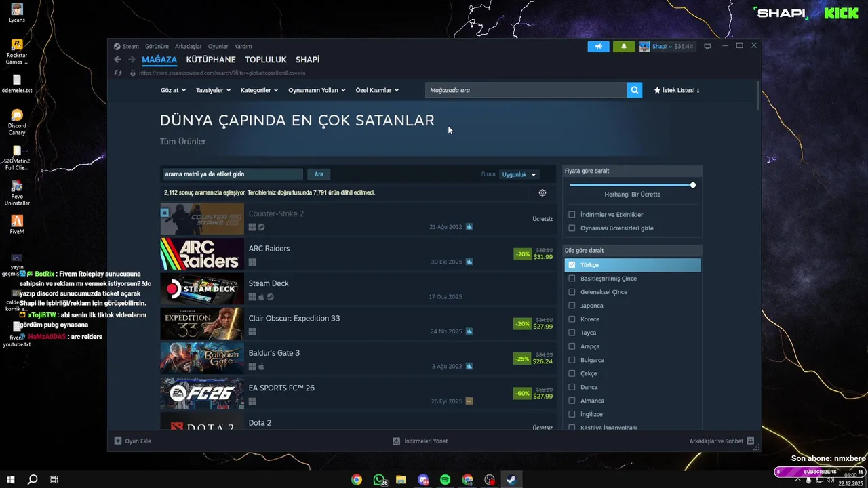Check Oynaması ücretsizleri gizle

pyautogui.click(x=572, y=228)
